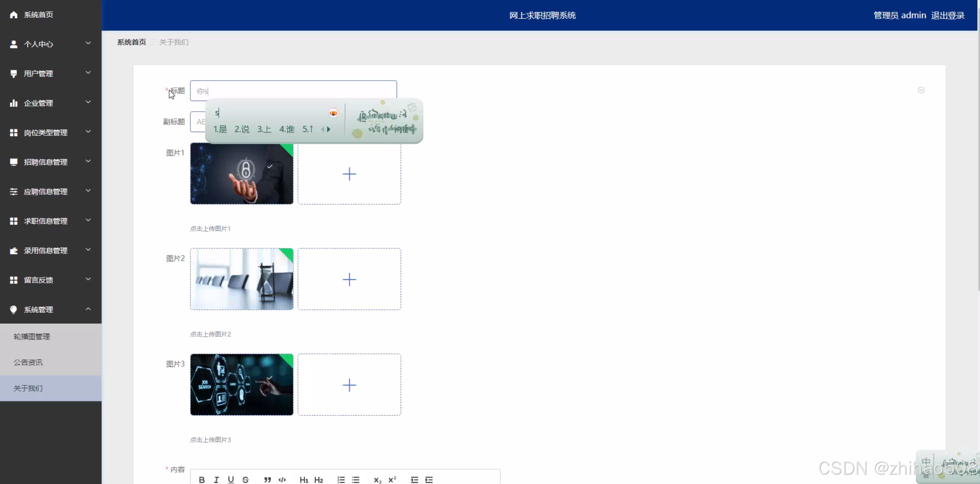Go to 系统首页 breadcrumb link

pos(132,42)
